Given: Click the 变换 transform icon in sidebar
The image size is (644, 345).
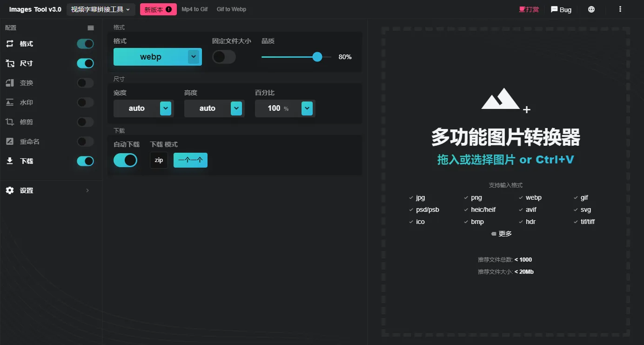Looking at the screenshot, I should tap(10, 83).
